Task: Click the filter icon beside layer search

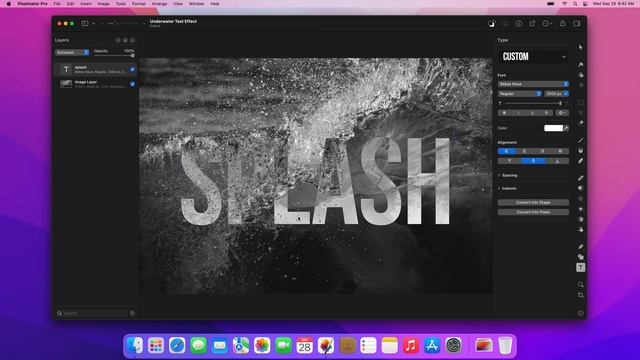Action: pyautogui.click(x=132, y=313)
